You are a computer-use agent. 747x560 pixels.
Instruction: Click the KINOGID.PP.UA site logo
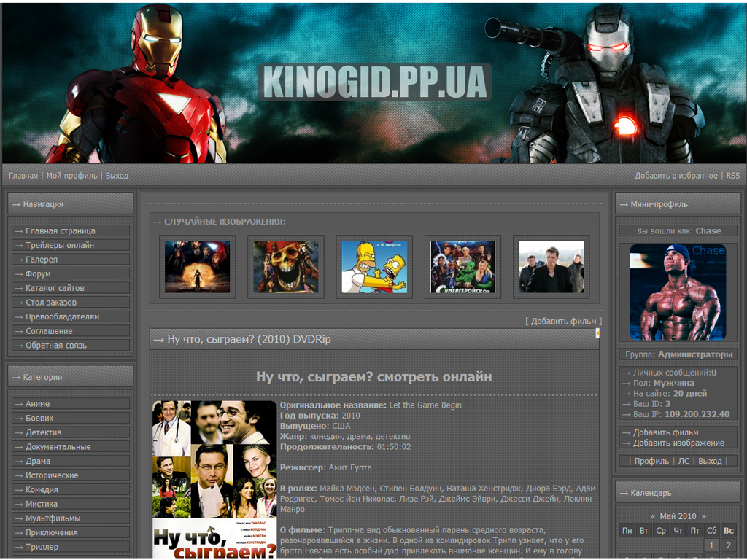[374, 82]
